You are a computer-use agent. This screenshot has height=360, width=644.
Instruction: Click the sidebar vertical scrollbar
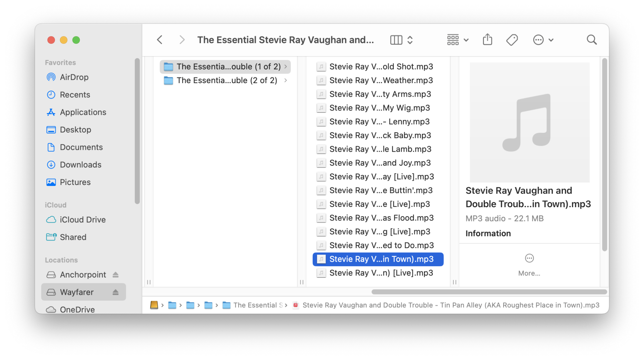pyautogui.click(x=137, y=131)
